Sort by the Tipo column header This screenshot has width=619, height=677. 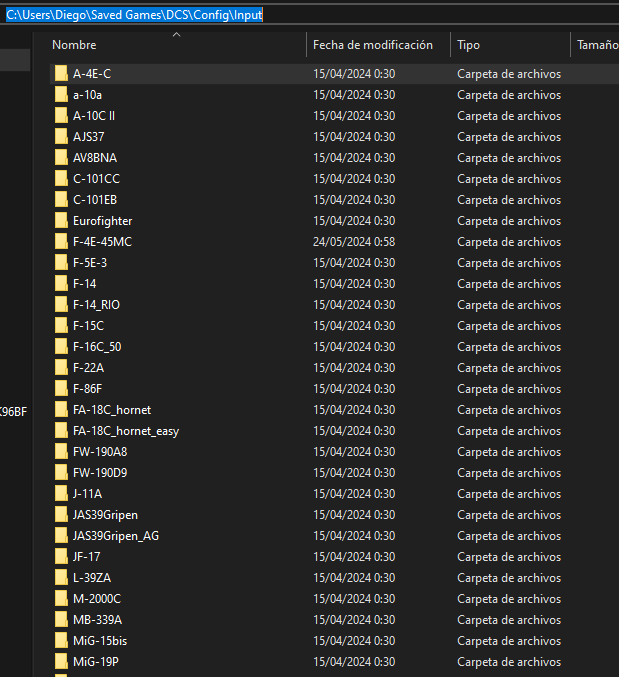(x=468, y=45)
